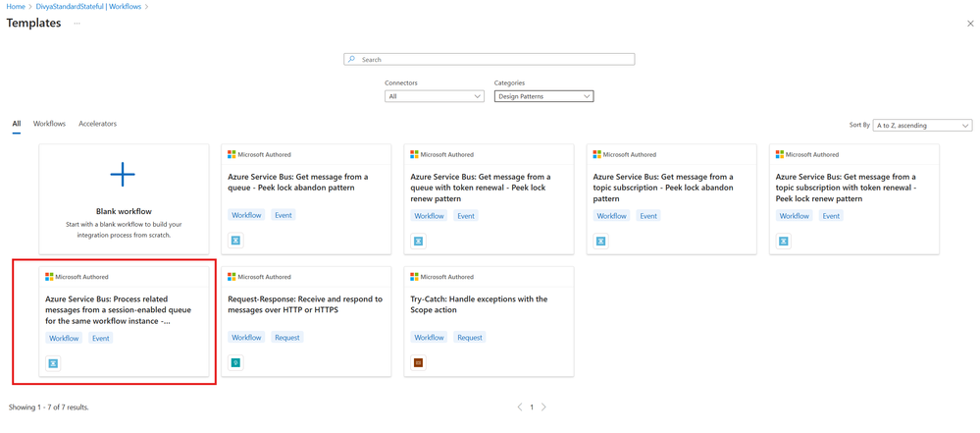
Task: Click the blue plus Blank workflow icon
Action: coord(123,175)
